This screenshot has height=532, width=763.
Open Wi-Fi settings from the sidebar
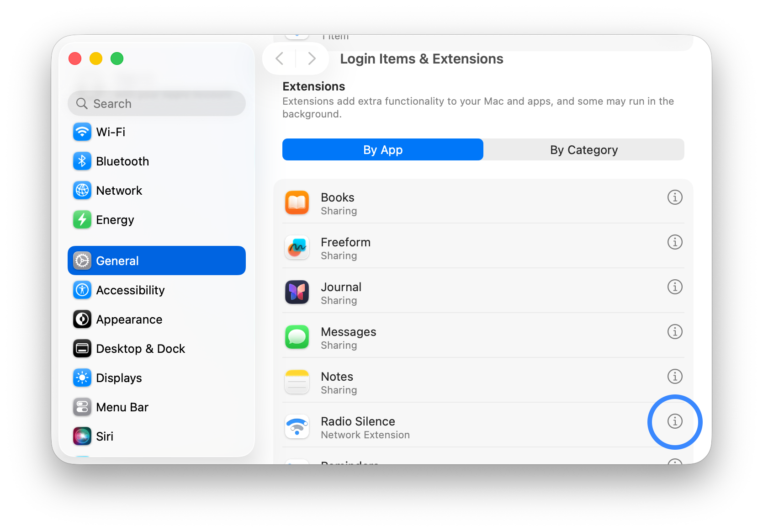tap(111, 132)
